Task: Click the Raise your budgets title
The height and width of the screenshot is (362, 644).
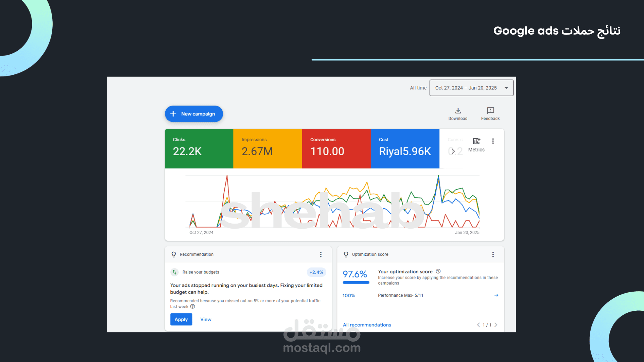Action: pos(201,272)
